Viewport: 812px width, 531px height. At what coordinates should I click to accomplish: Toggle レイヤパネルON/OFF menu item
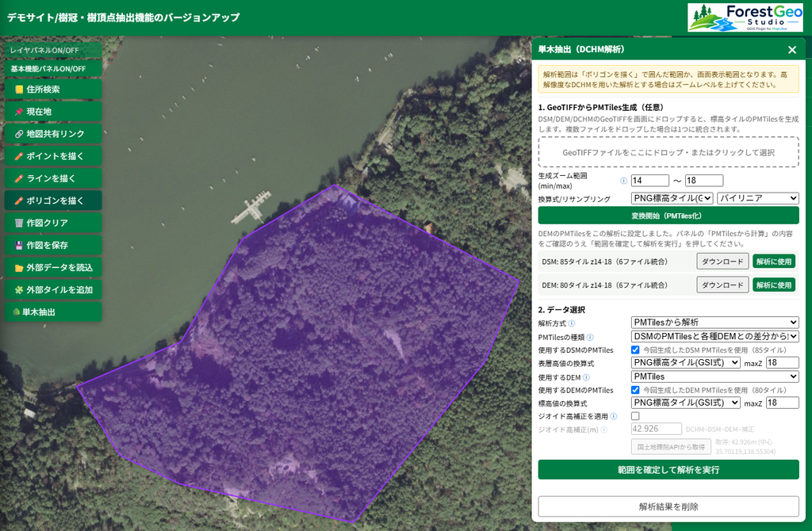pos(53,50)
